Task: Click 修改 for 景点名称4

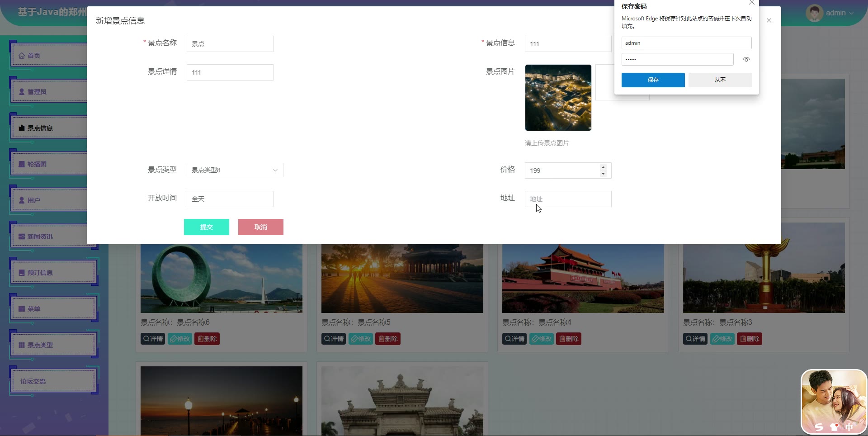Action: 542,339
